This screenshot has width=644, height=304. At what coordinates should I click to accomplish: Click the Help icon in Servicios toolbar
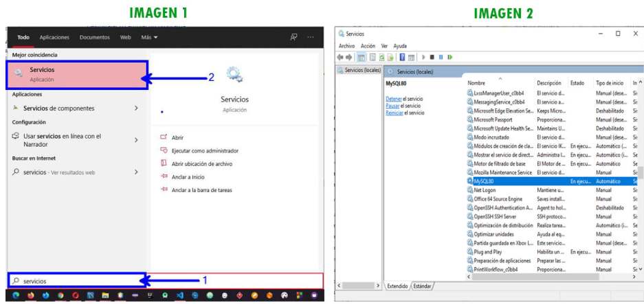402,57
